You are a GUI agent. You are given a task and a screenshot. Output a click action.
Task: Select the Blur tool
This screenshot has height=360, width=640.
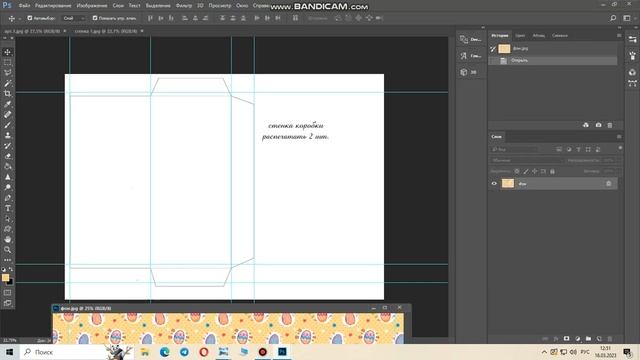7,177
